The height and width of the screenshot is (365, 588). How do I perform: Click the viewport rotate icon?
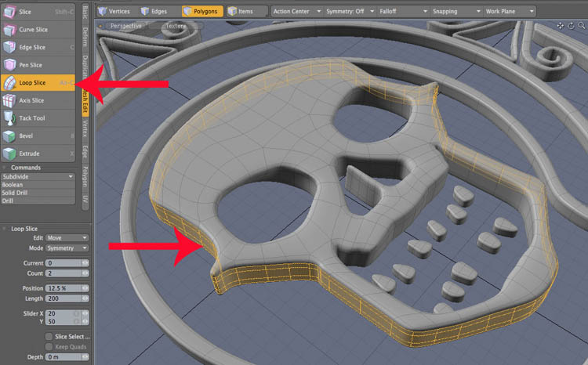(571, 26)
